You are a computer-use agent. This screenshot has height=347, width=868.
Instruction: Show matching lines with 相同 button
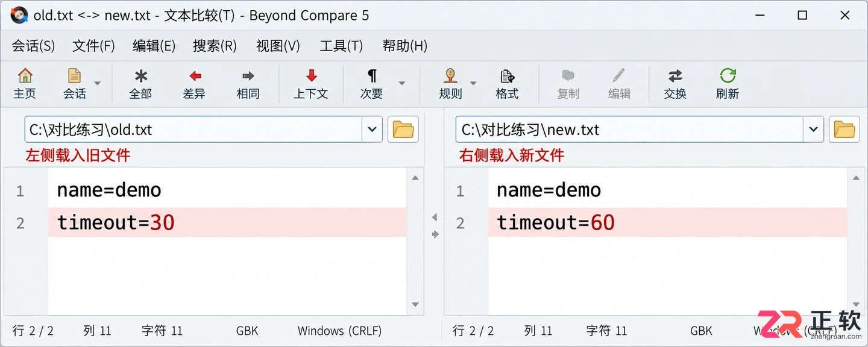tap(248, 83)
